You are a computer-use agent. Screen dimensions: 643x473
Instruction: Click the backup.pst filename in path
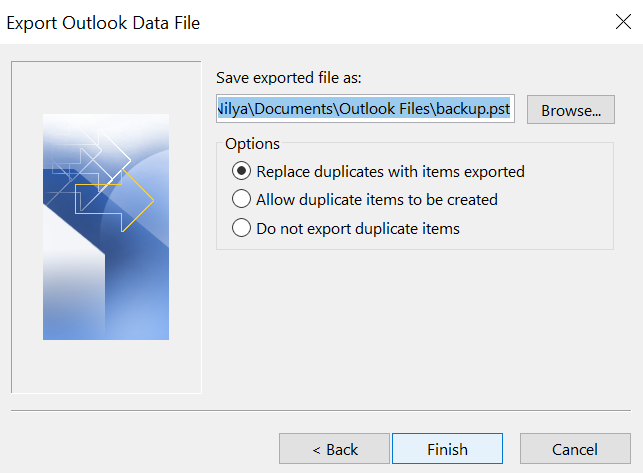click(473, 109)
